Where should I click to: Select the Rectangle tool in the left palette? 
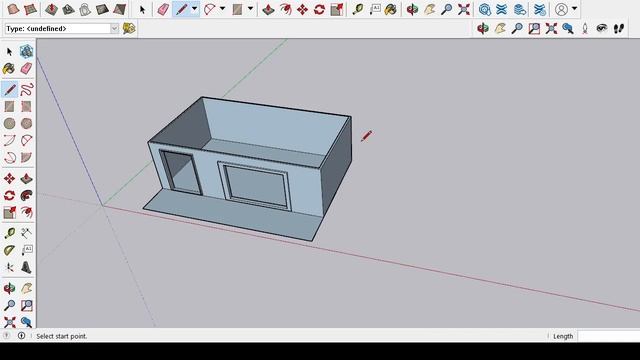point(9,107)
